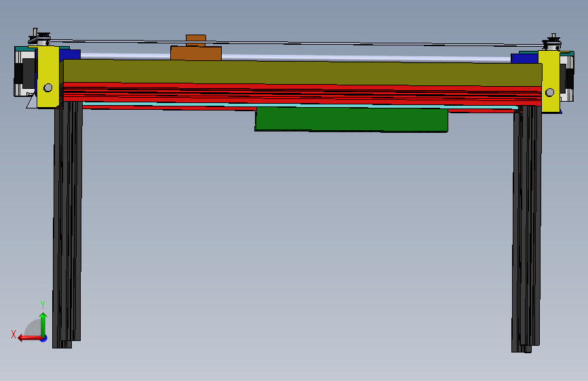This screenshot has width=588, height=381.
Task: Click the cyan strip beneath the red plates
Action: [300, 105]
